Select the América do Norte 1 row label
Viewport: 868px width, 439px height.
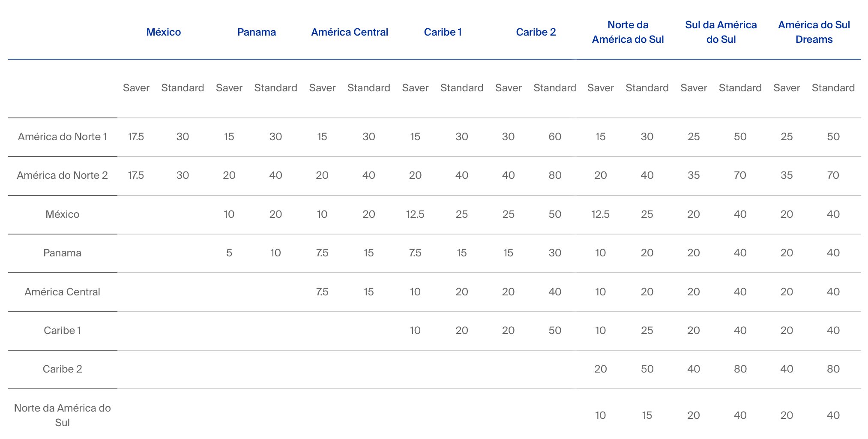[63, 137]
